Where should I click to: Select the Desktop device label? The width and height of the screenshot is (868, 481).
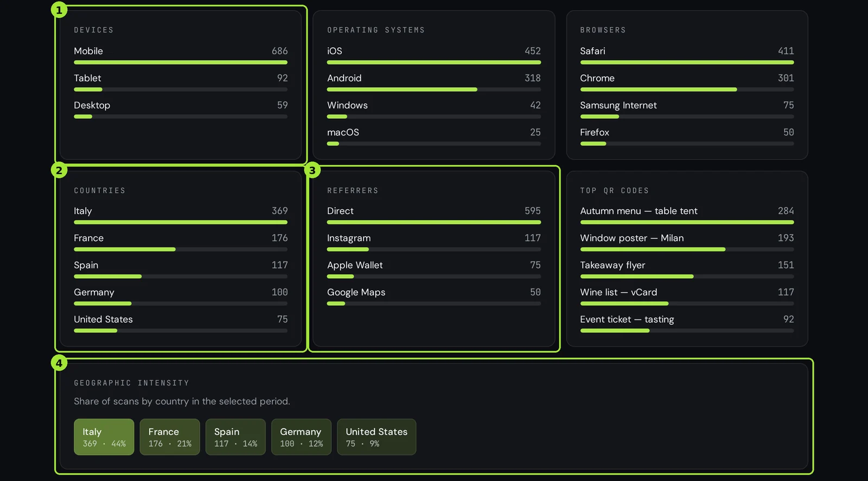(x=92, y=105)
